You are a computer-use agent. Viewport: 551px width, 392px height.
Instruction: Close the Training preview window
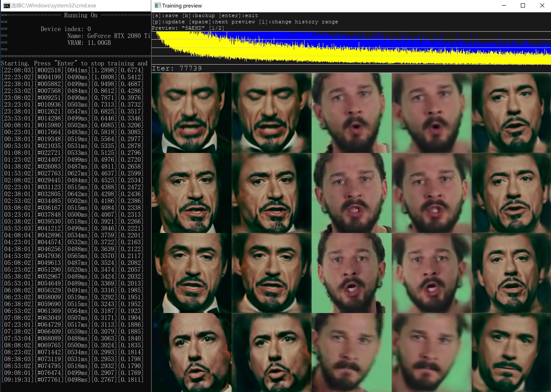[542, 6]
